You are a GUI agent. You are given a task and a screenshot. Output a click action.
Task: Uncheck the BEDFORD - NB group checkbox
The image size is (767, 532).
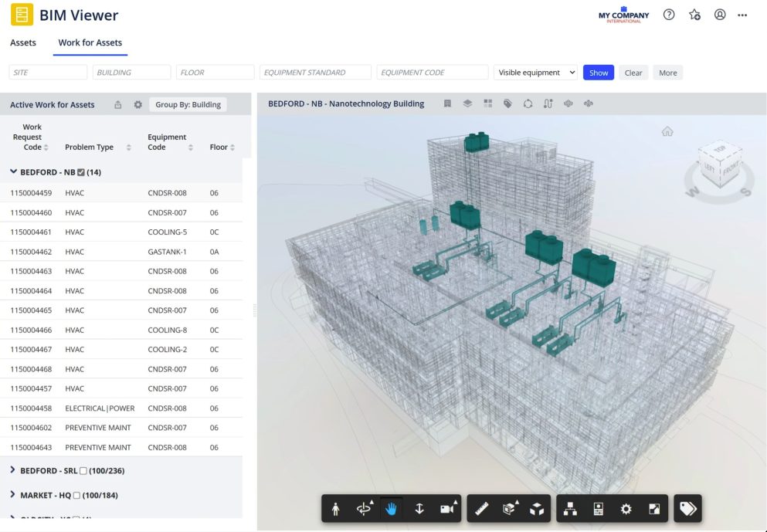coord(81,172)
